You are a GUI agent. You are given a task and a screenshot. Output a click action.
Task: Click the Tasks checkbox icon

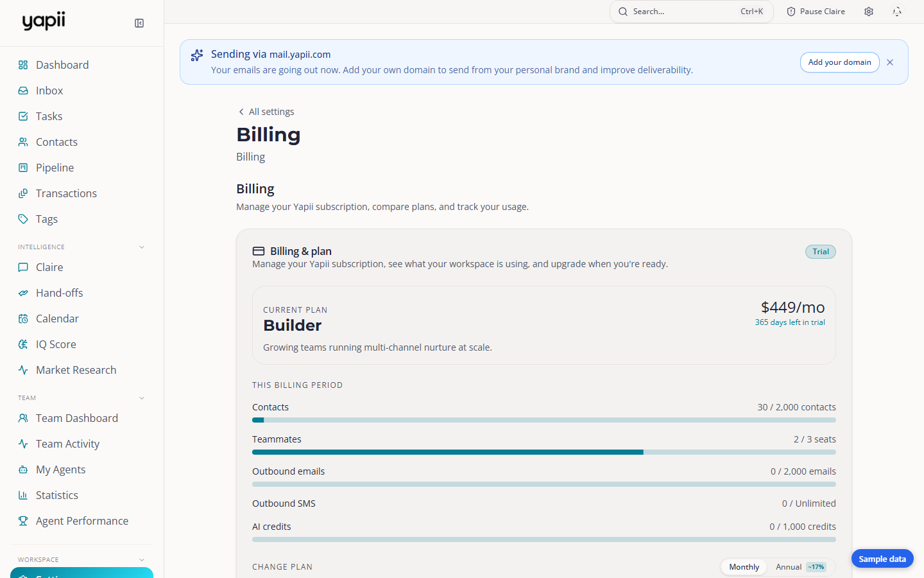[23, 116]
